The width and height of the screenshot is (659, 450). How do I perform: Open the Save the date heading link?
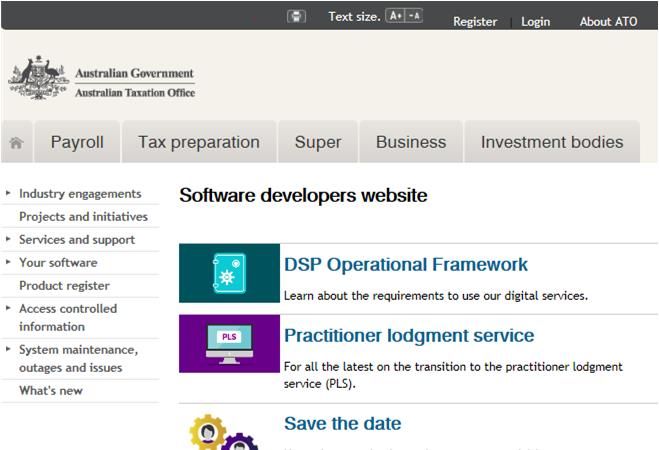coord(343,424)
